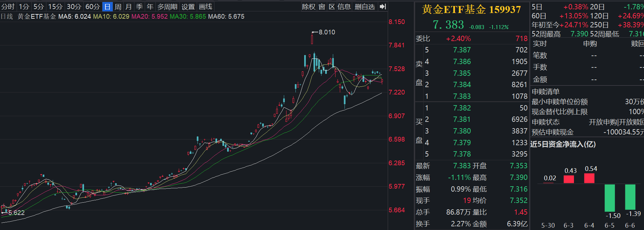This screenshot has height=230, width=644.
Task: Switch to the 日 daily period
Action: (107, 7)
